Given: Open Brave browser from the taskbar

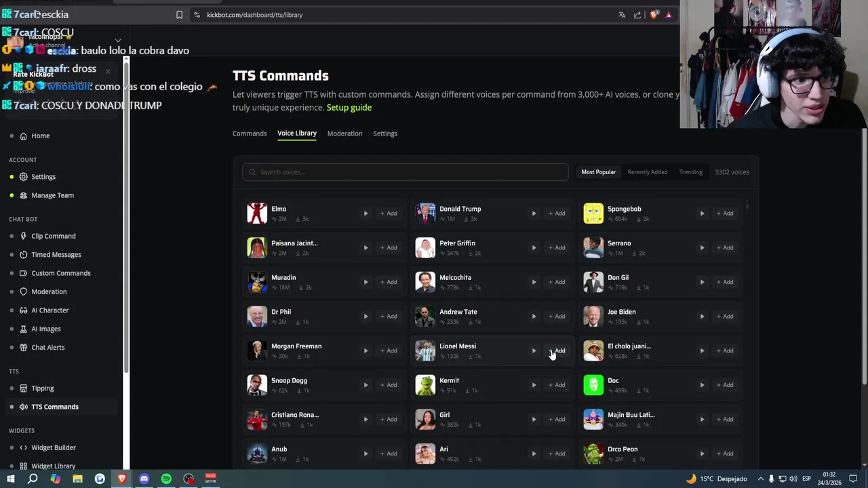Looking at the screenshot, I should click(122, 479).
